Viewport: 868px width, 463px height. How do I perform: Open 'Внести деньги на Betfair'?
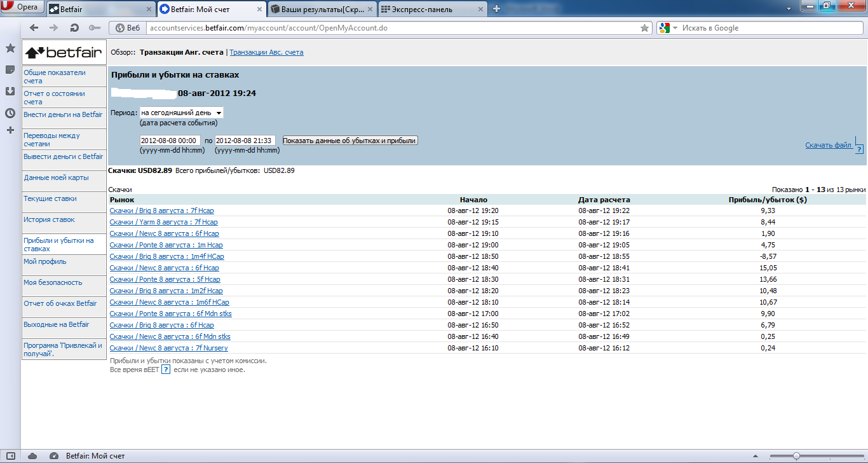(x=64, y=118)
